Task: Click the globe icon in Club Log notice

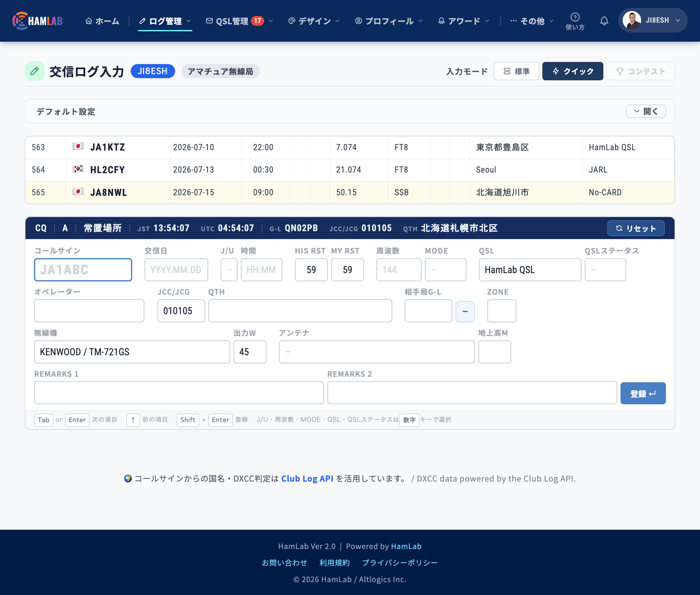Action: pos(128,478)
